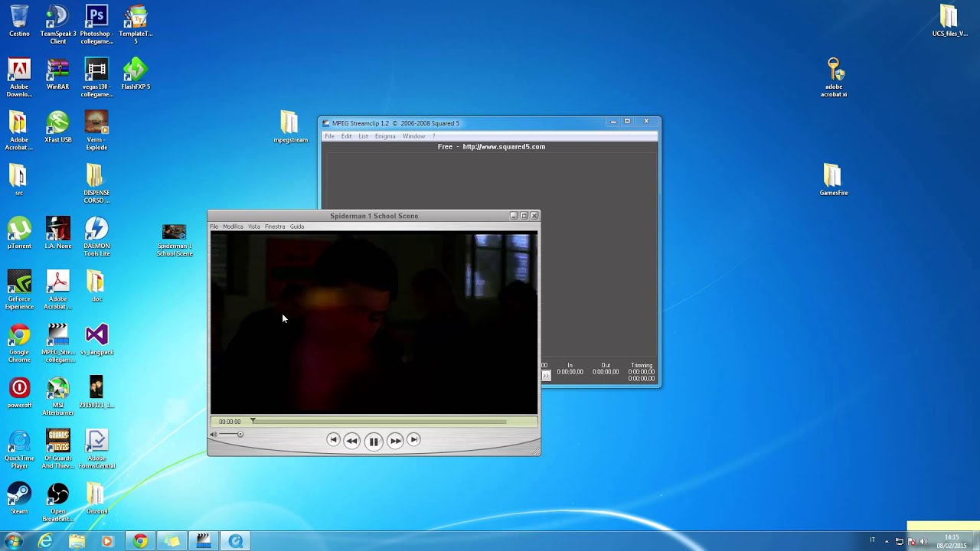The height and width of the screenshot is (551, 980).
Task: Select the Adobe Download desktop icon
Action: tap(19, 77)
